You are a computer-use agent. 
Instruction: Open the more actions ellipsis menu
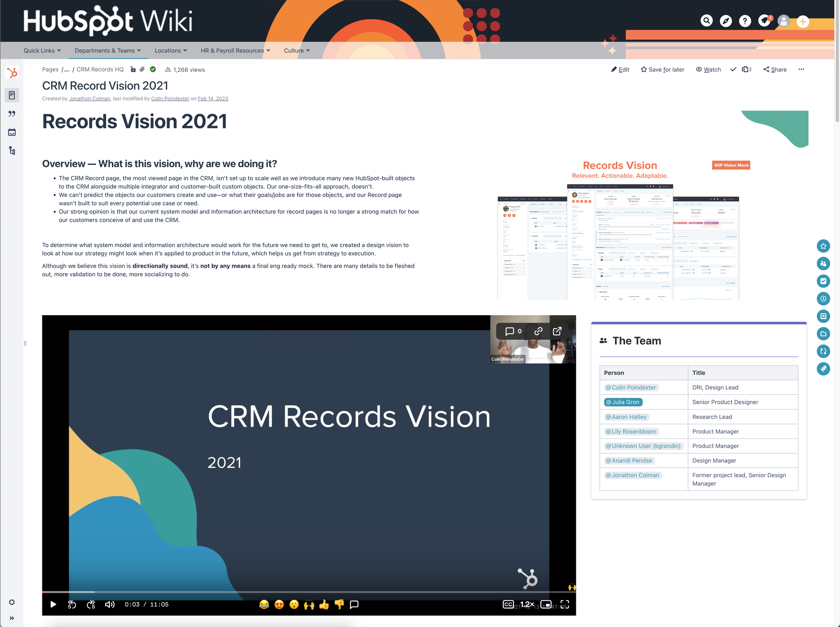point(801,70)
